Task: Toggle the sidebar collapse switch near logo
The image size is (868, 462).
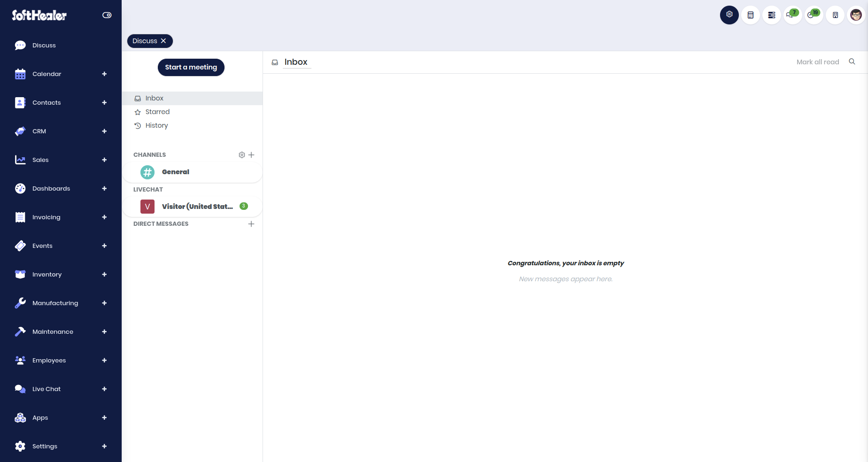Action: click(107, 15)
